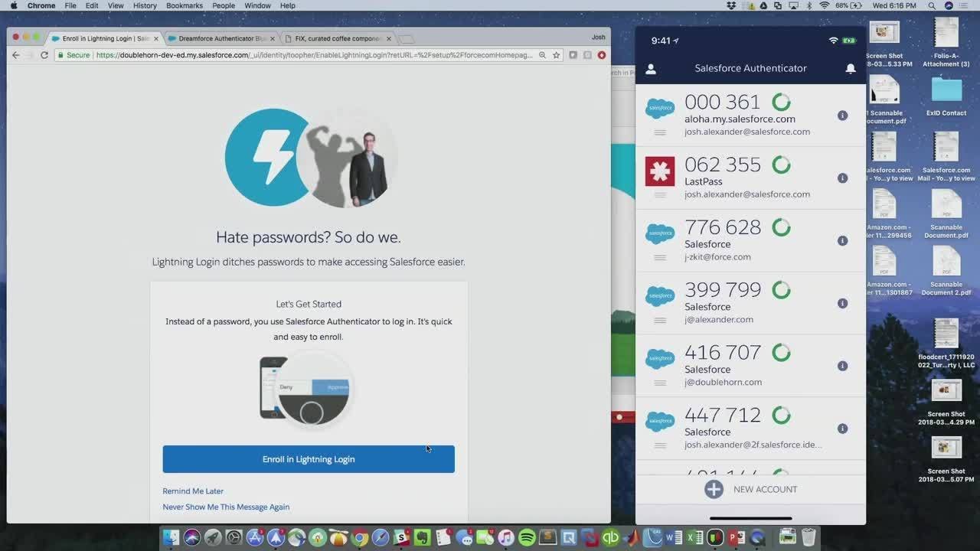Reload the page in Chrome

pos(44,55)
